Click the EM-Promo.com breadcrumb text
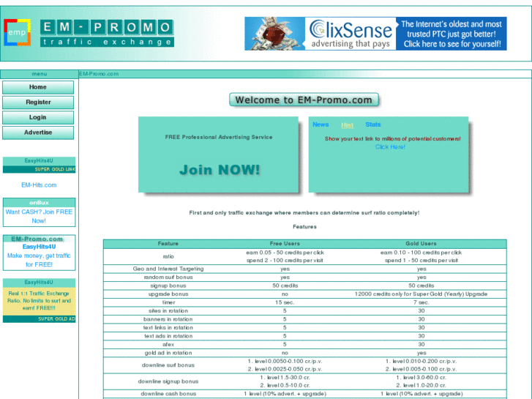Screen dimensions: 532x399 (x=99, y=74)
